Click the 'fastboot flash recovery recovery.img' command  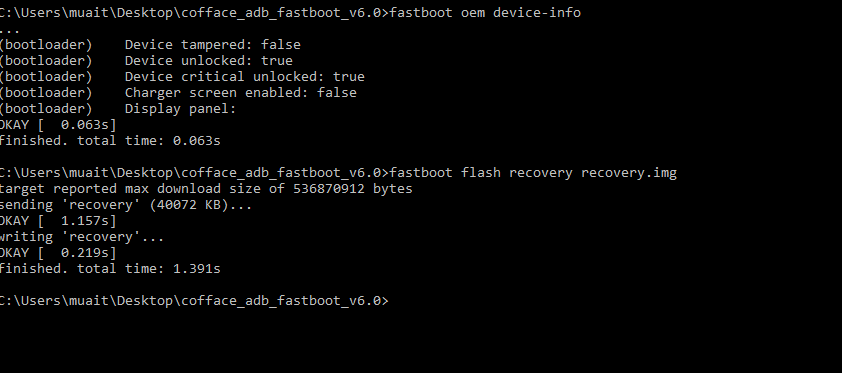[x=533, y=173]
